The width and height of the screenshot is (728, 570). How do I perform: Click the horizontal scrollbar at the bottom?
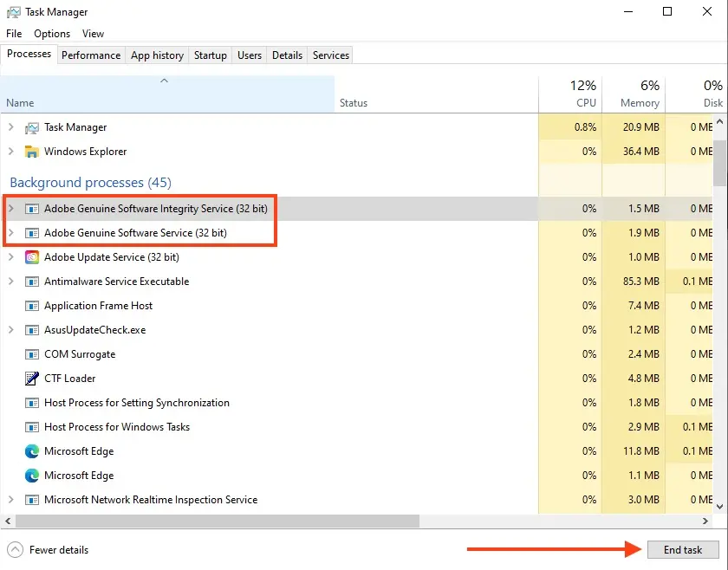[x=217, y=521]
